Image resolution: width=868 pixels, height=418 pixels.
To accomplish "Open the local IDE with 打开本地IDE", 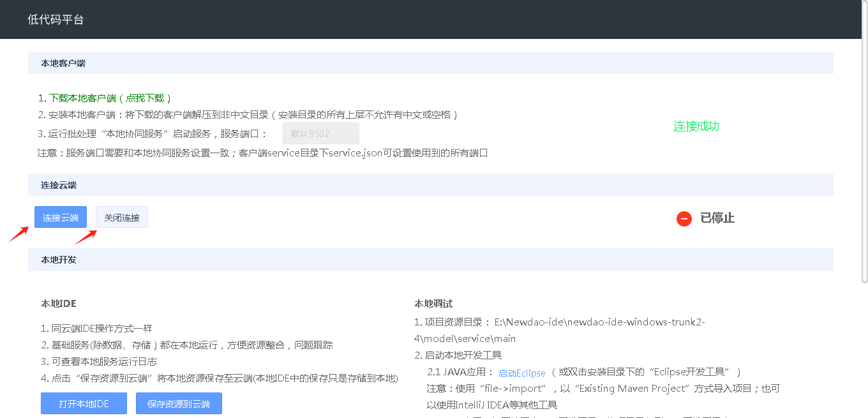I will pyautogui.click(x=84, y=404).
